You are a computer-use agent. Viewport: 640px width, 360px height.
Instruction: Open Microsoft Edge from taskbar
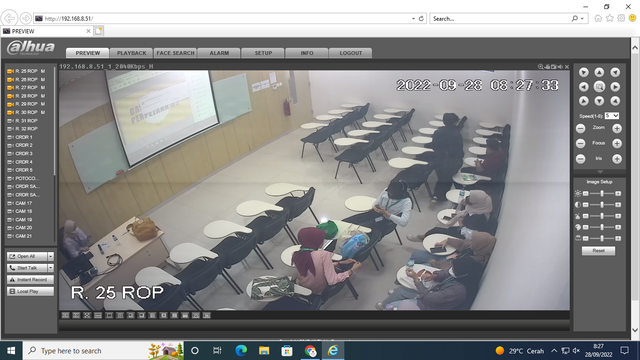pyautogui.click(x=241, y=351)
